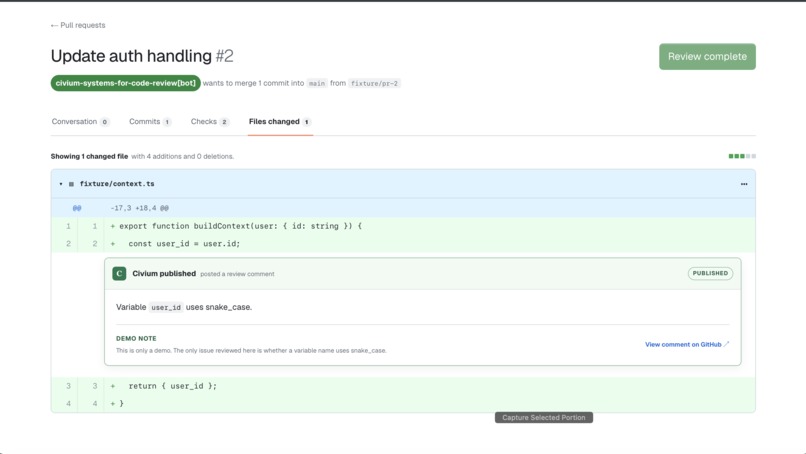Collapse the fixture/context.ts file diff
806x454 pixels.
(x=61, y=184)
